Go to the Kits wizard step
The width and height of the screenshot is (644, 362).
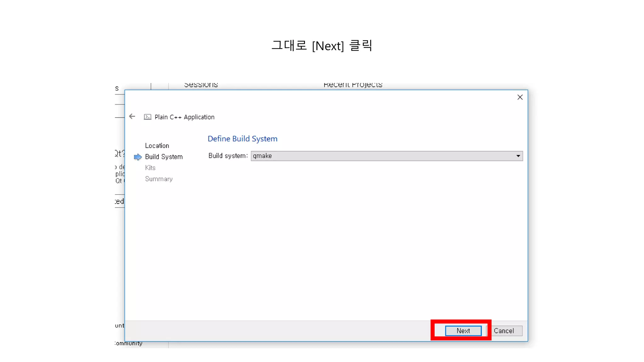pyautogui.click(x=150, y=168)
